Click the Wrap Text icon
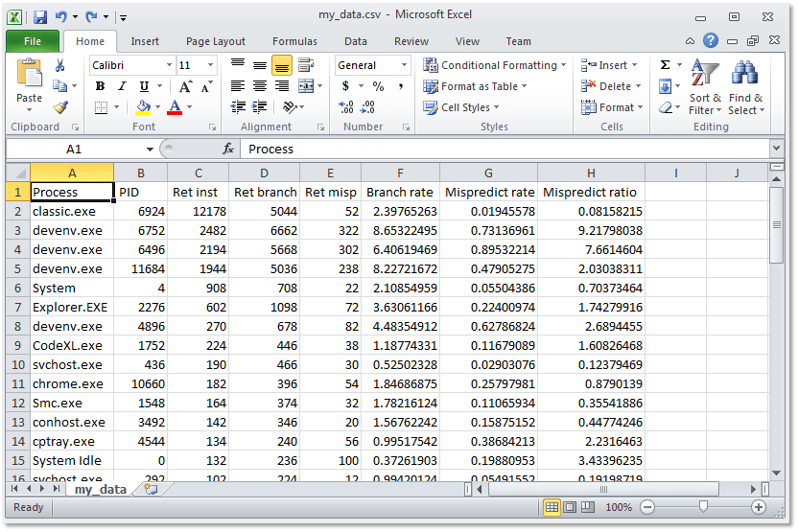798x532 pixels. [305, 65]
